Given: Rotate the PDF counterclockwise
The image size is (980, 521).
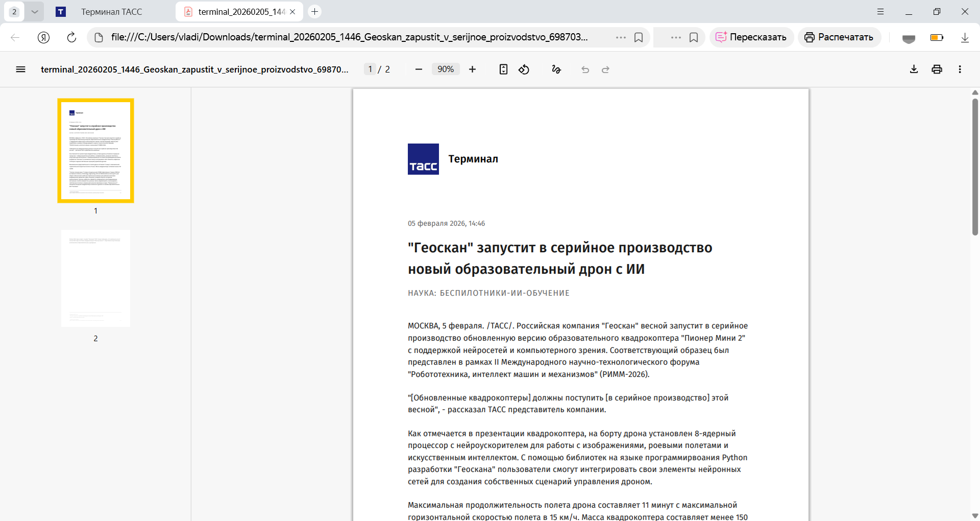Looking at the screenshot, I should click(x=524, y=69).
